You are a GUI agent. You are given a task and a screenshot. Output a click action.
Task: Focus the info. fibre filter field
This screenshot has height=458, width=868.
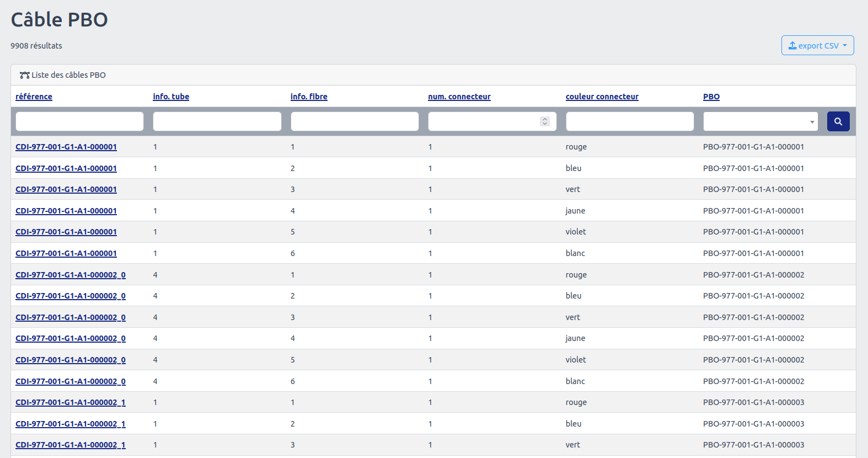pos(355,121)
